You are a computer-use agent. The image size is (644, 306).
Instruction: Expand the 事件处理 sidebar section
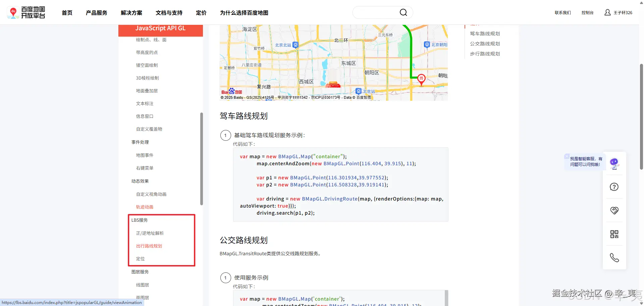click(140, 142)
